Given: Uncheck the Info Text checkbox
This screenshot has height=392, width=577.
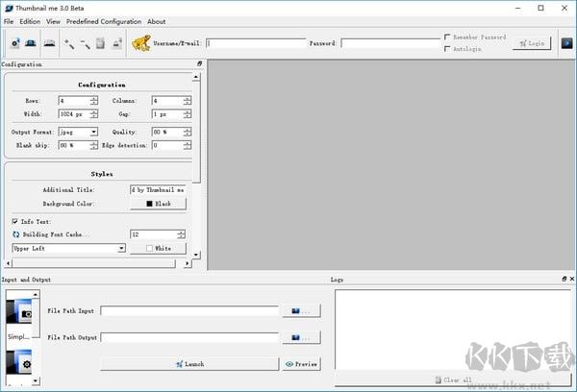Looking at the screenshot, I should (x=15, y=221).
